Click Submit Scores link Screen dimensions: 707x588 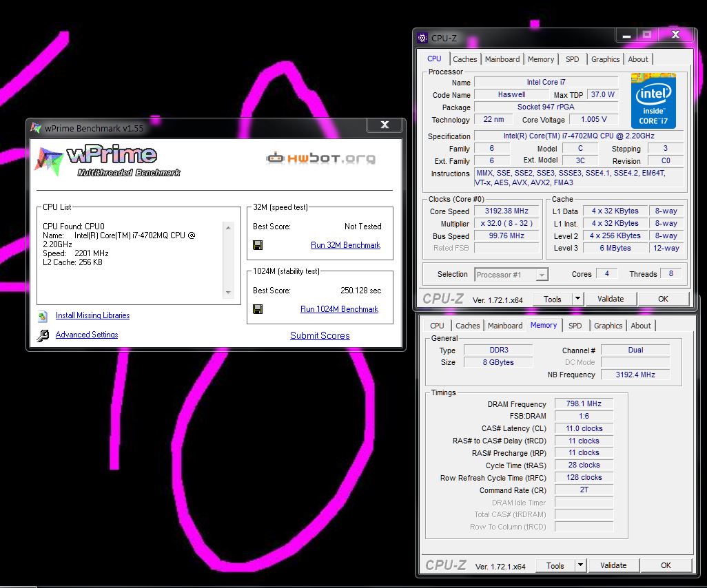[320, 336]
